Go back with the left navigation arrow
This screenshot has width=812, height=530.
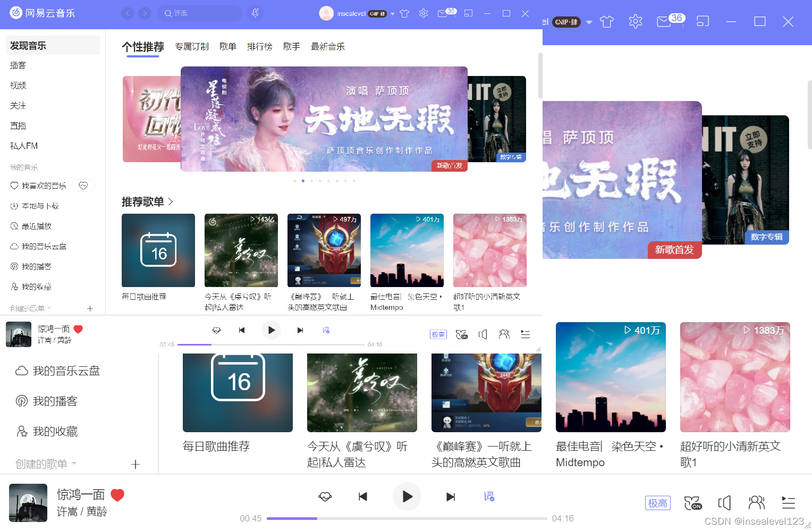pyautogui.click(x=128, y=13)
